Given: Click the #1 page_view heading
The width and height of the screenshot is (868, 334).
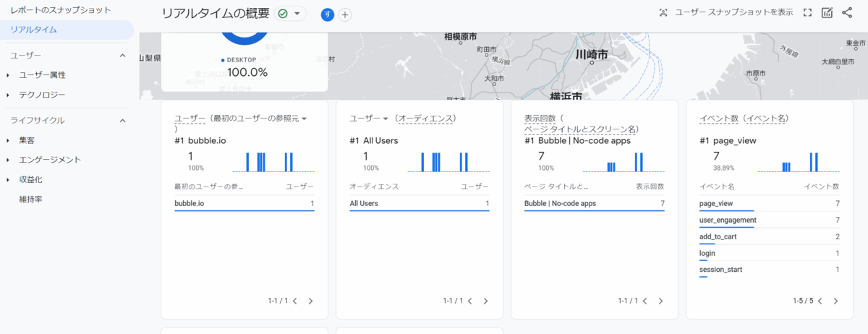Looking at the screenshot, I should coord(728,140).
